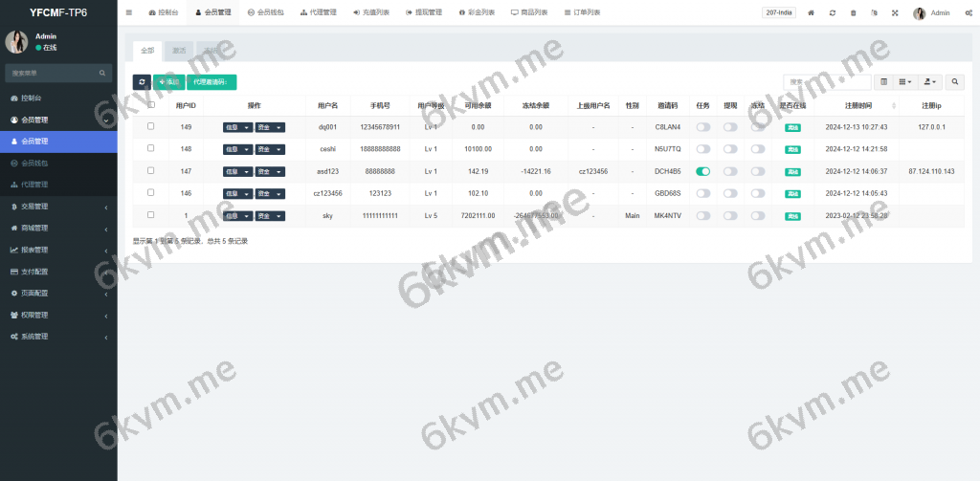Viewport: 980px width, 481px height.
Task: Sort by the 注册时间 column header
Action: (857, 105)
